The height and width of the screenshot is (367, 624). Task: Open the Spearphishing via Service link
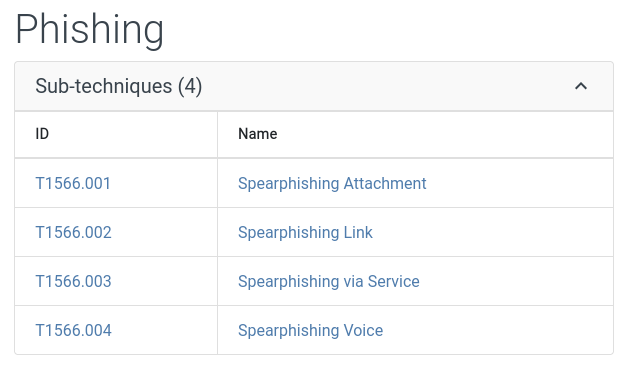click(x=329, y=281)
